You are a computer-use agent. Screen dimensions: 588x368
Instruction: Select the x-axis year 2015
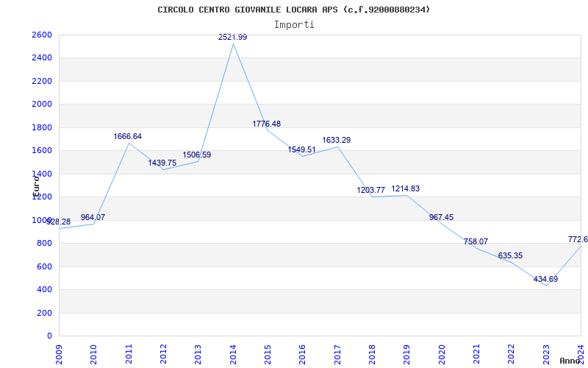click(x=268, y=355)
